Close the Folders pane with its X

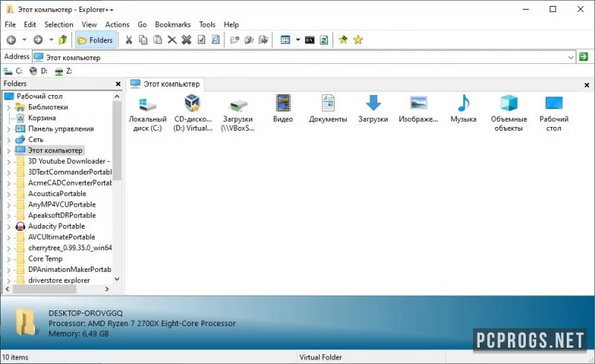[118, 84]
